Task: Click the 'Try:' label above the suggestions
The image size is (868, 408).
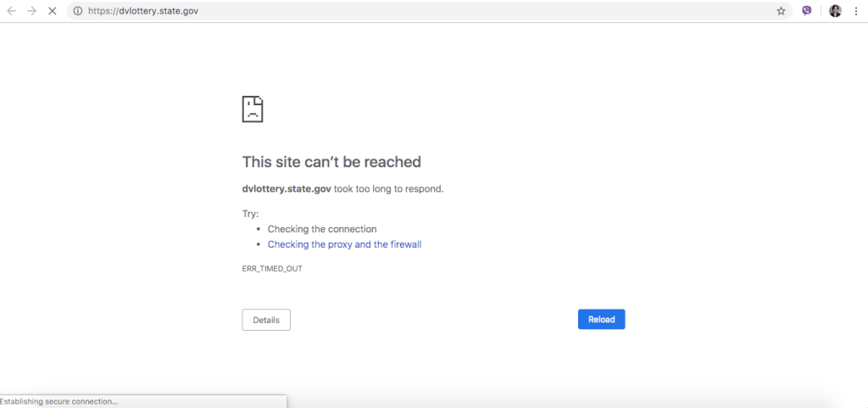Action: coord(251,214)
